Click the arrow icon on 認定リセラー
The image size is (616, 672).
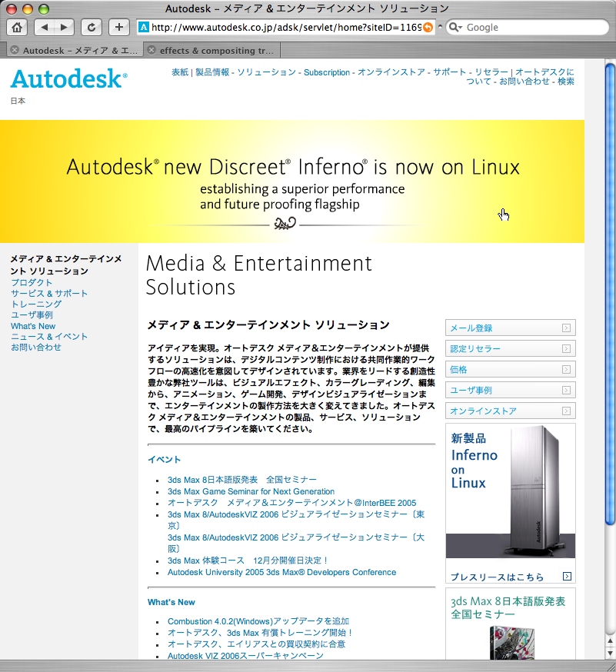pyautogui.click(x=566, y=349)
